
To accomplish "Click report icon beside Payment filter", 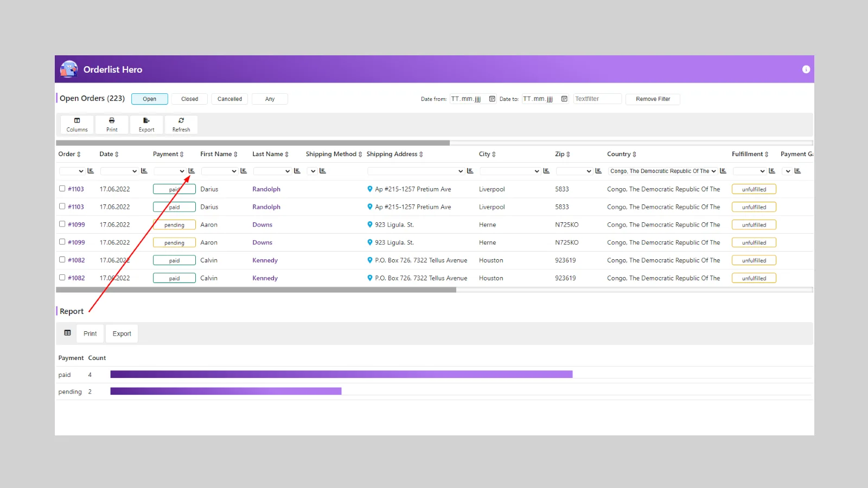I will (192, 171).
